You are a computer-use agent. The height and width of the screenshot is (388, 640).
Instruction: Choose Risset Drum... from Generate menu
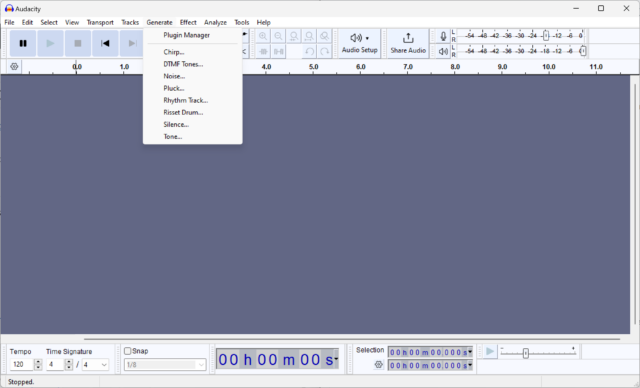click(x=193, y=112)
